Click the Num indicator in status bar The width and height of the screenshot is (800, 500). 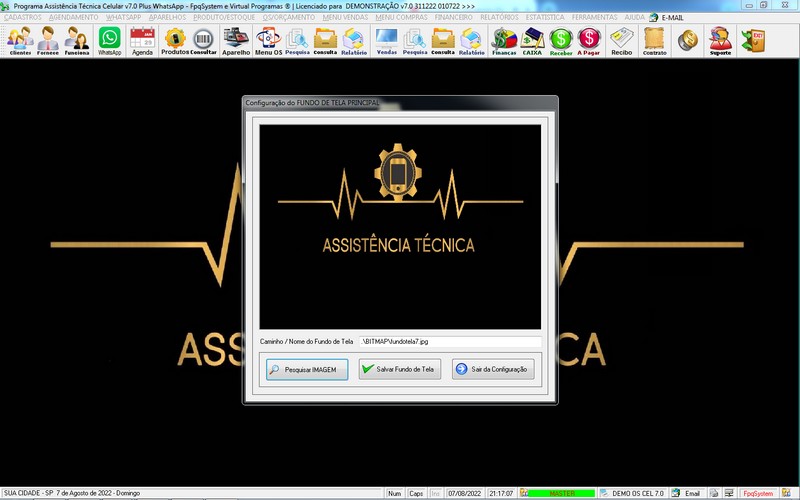(x=394, y=493)
